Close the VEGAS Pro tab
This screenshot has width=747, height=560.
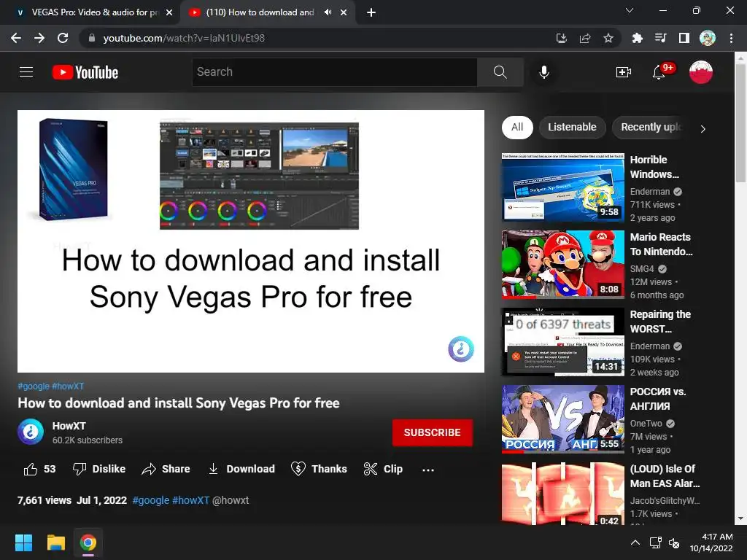(169, 12)
